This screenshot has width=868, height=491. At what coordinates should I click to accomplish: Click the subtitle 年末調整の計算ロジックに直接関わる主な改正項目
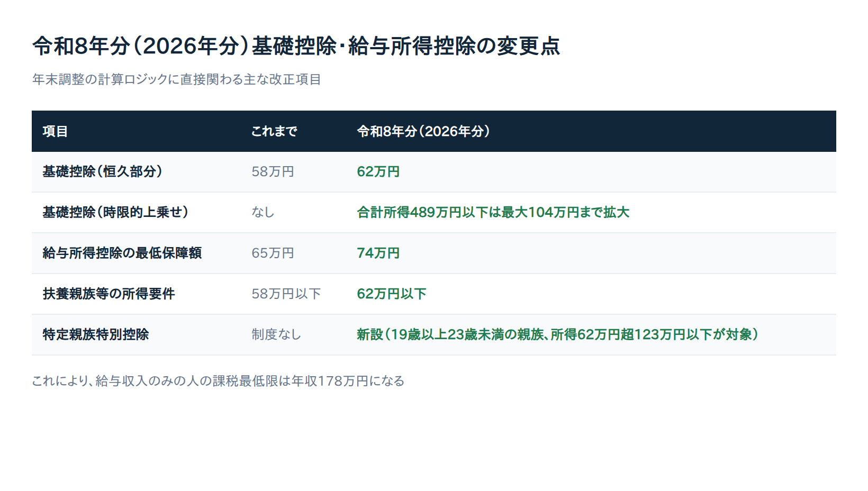(x=177, y=79)
